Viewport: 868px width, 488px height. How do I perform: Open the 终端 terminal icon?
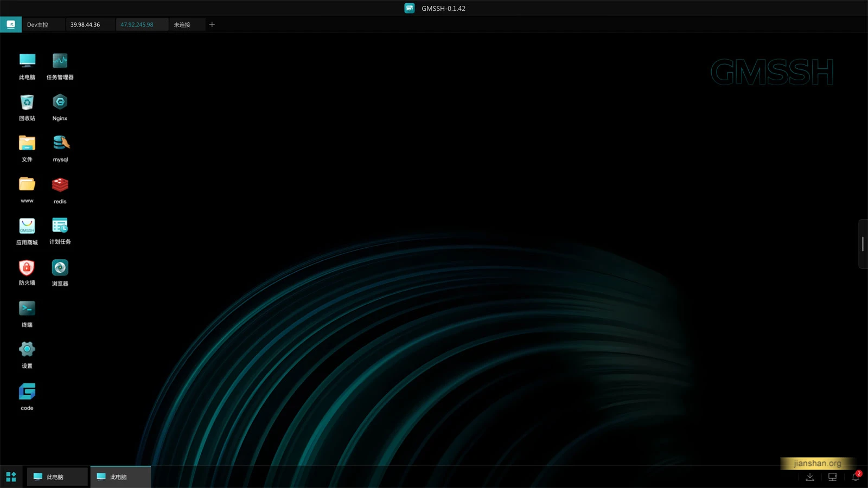click(x=27, y=314)
